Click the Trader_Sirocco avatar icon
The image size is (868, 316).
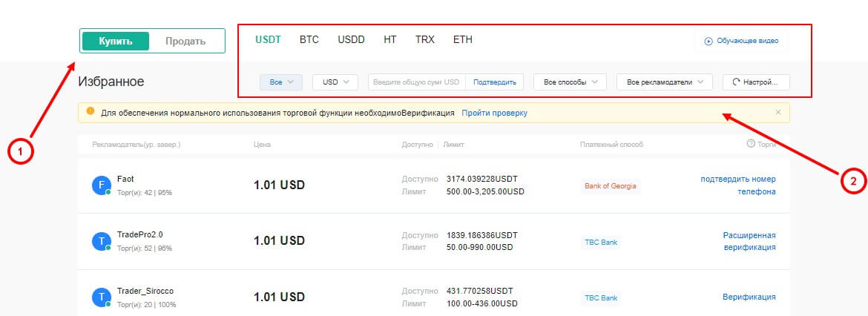pos(101,297)
